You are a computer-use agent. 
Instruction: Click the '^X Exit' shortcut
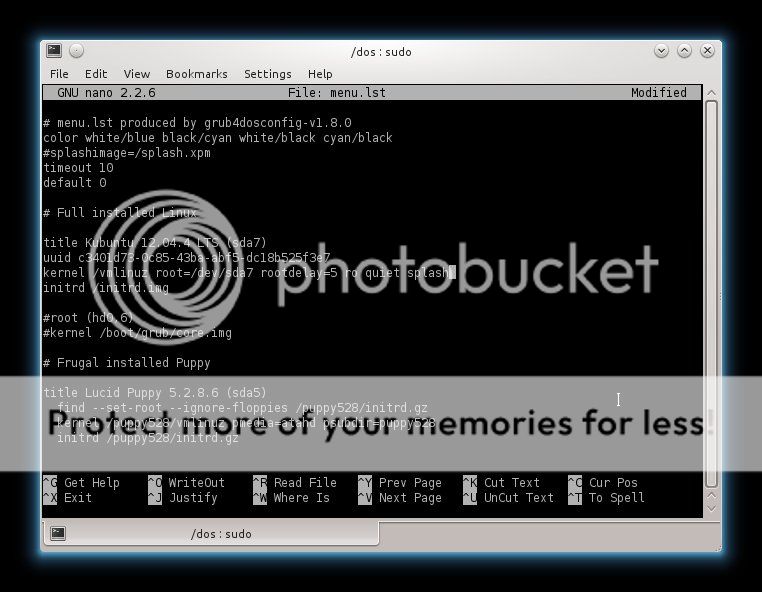(x=68, y=498)
